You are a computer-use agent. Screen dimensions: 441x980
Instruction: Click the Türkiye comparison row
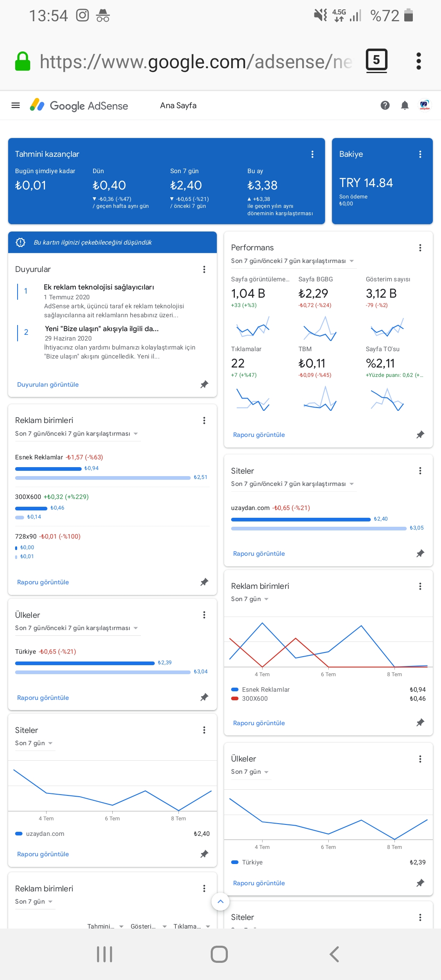[x=112, y=661]
